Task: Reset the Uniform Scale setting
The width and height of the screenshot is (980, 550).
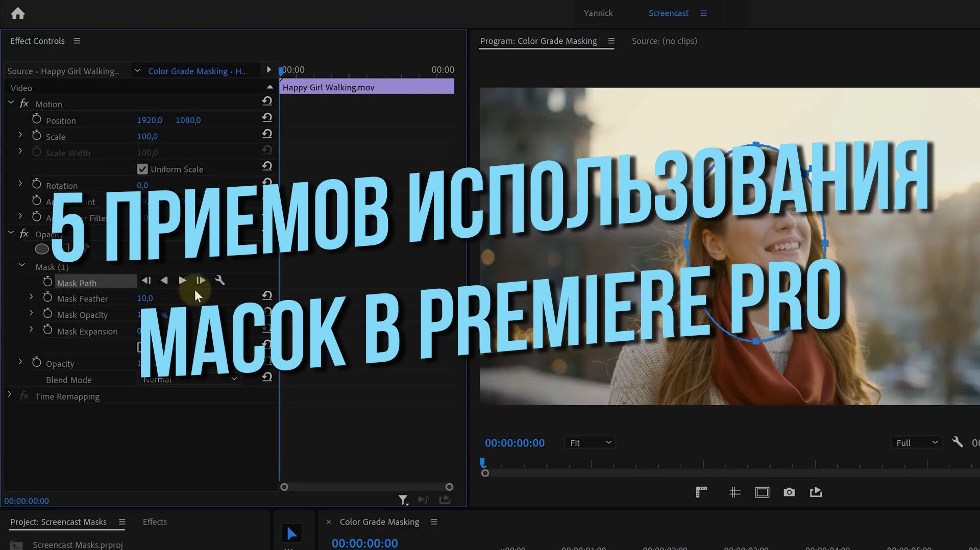Action: (267, 166)
